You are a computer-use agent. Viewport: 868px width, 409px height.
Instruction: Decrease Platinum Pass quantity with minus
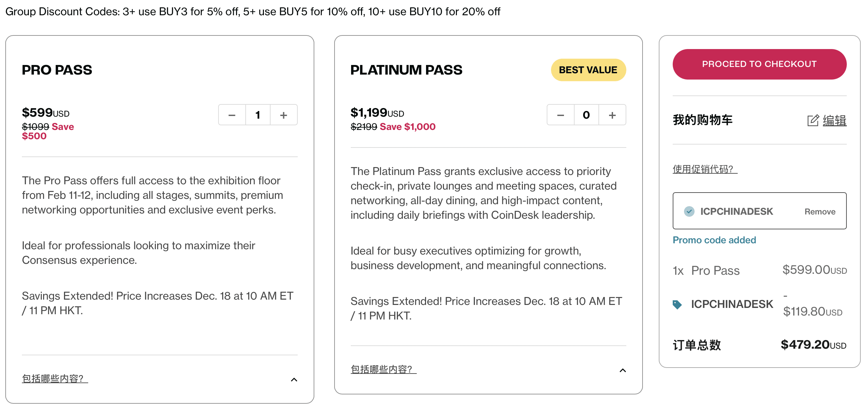coord(560,115)
